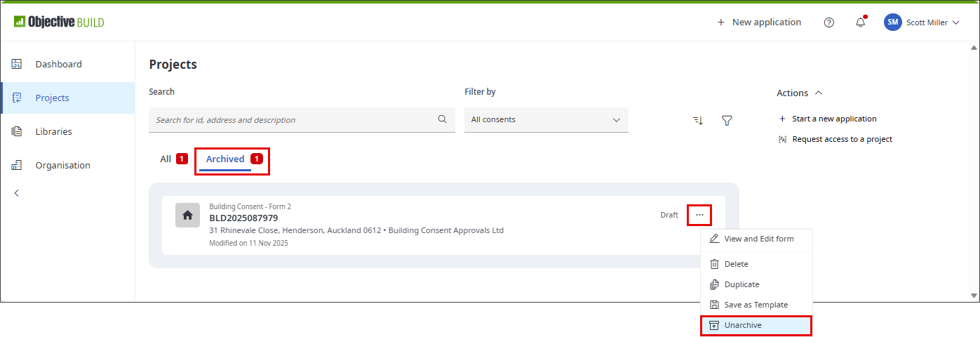Click Request access to a project
The image size is (980, 337).
(842, 139)
